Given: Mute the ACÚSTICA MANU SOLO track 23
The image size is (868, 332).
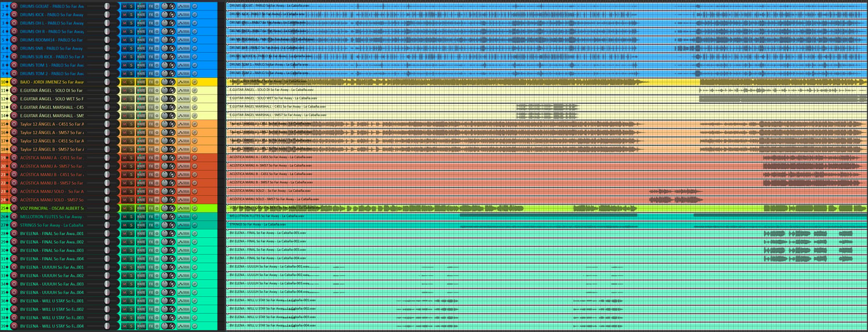Looking at the screenshot, I should point(124,191).
